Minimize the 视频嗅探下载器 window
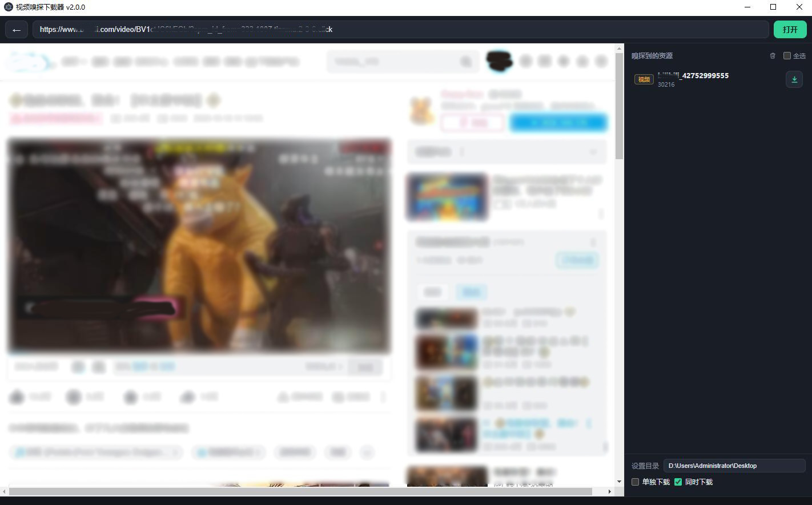Viewport: 812px width, 505px height. 748,7
